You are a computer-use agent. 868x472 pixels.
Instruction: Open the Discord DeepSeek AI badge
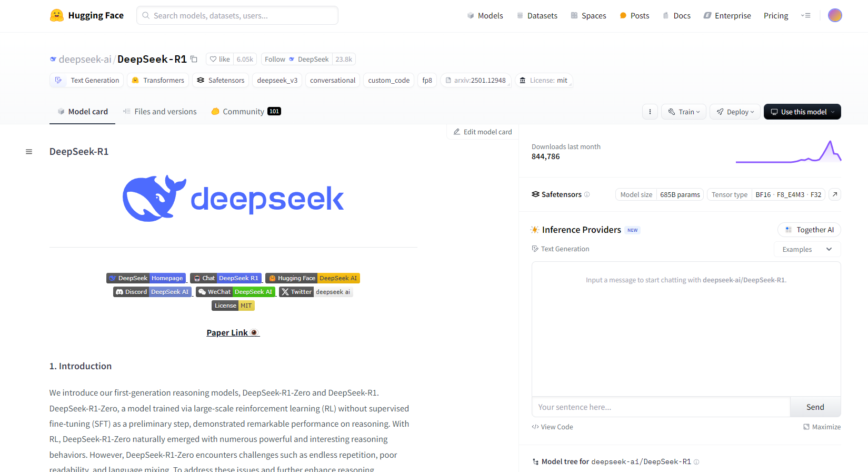pyautogui.click(x=152, y=292)
